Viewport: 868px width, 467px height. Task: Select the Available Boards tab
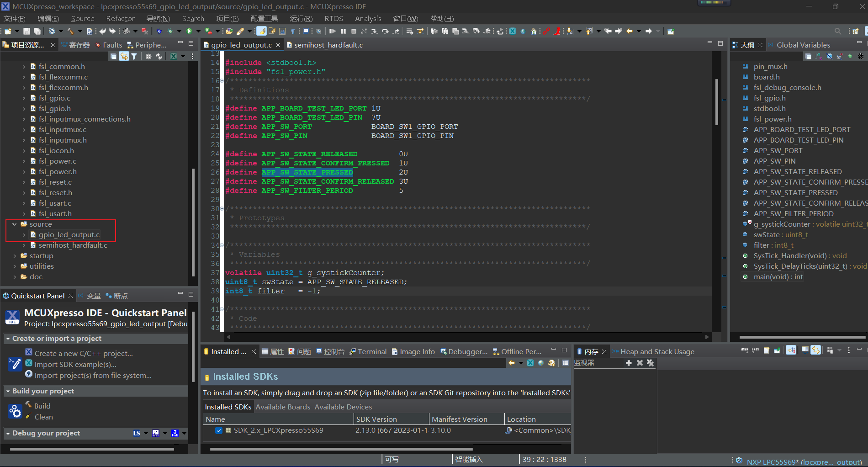point(283,407)
